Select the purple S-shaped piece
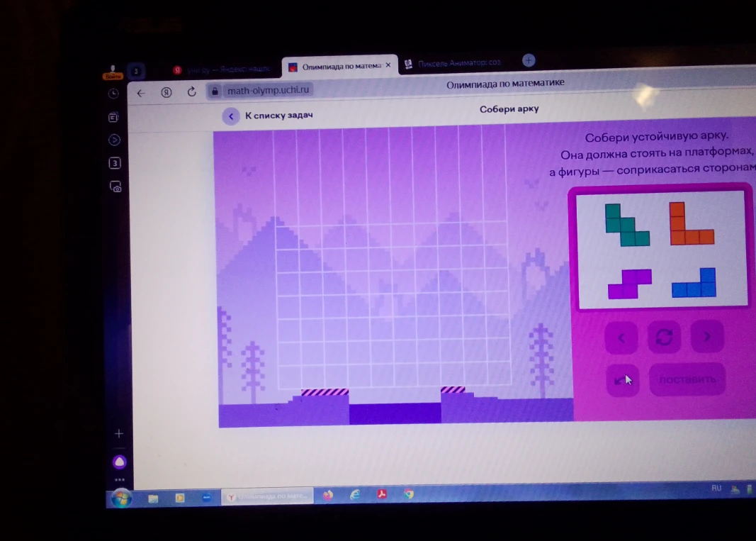 630,284
